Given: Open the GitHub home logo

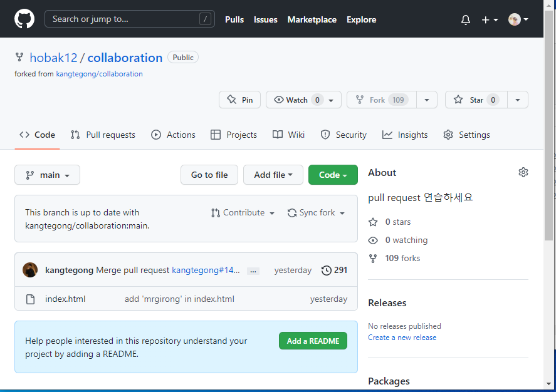Looking at the screenshot, I should pos(24,19).
